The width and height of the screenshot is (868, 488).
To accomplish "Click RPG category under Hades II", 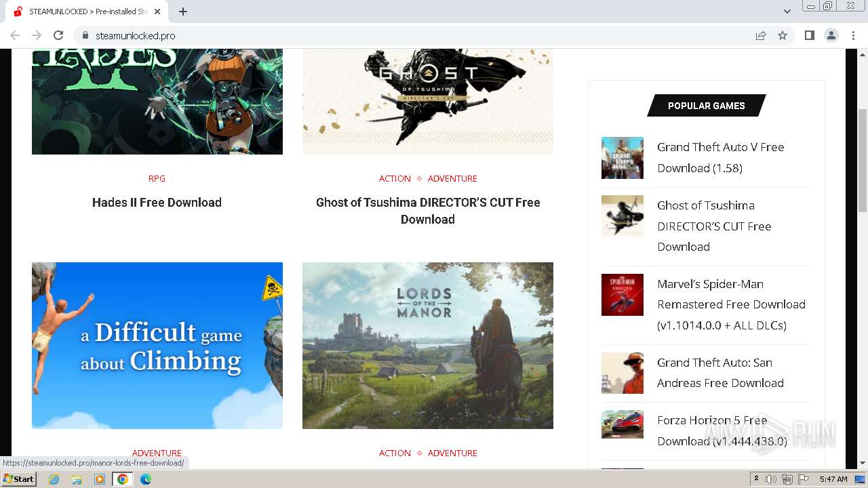I will pyautogui.click(x=157, y=178).
